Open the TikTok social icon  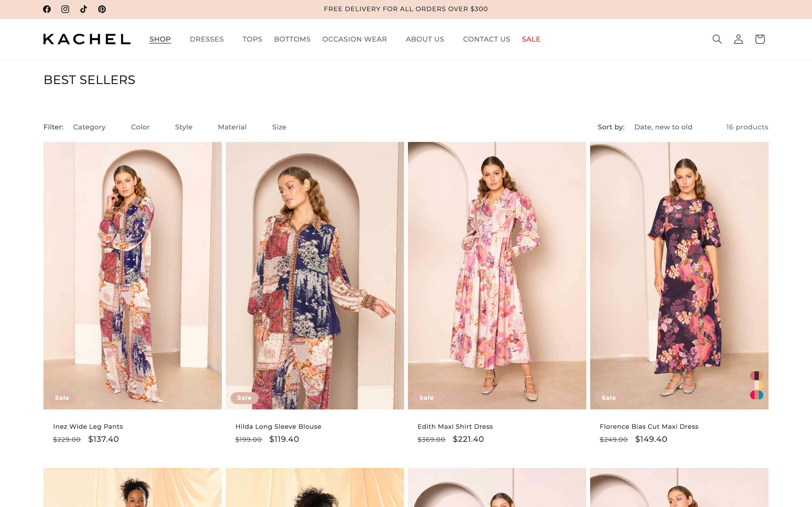coord(84,9)
